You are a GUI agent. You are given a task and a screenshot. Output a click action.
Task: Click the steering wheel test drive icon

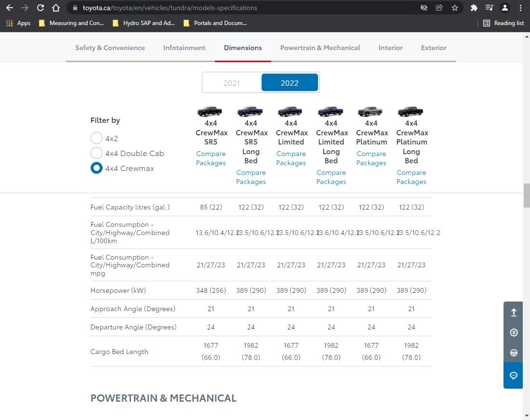(514, 353)
